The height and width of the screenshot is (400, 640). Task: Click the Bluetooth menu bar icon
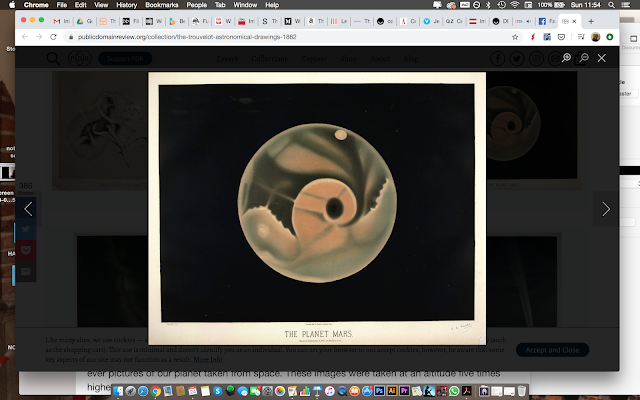click(488, 5)
